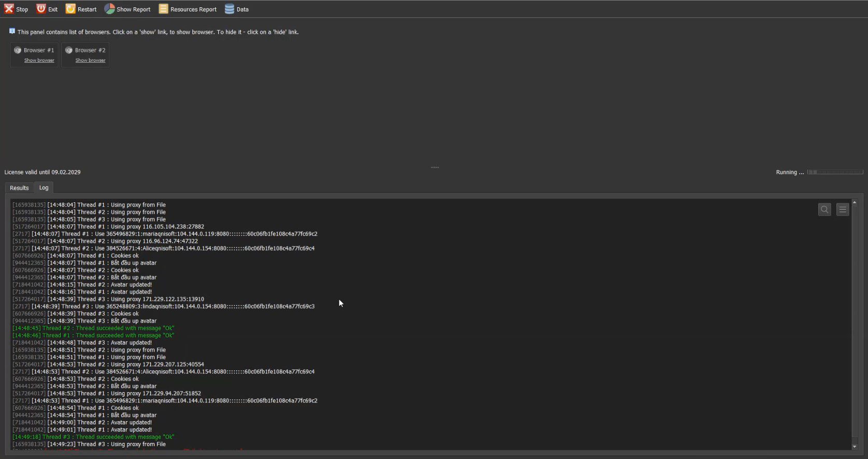The image size is (868, 459).
Task: Click the Browser #2 icon
Action: click(69, 50)
